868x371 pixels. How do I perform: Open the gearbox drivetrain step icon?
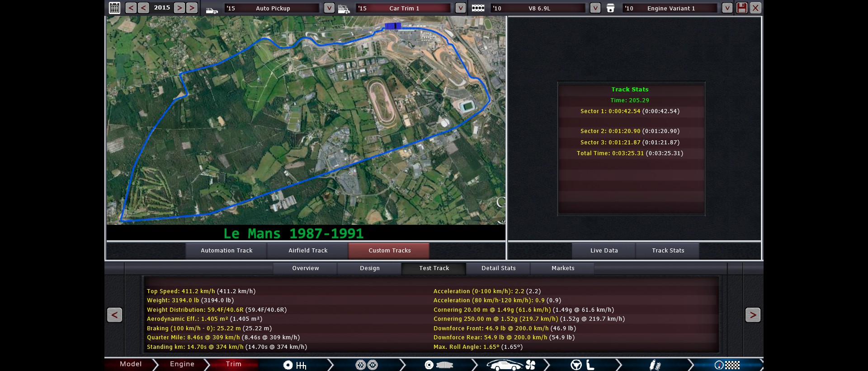pyautogui.click(x=295, y=365)
